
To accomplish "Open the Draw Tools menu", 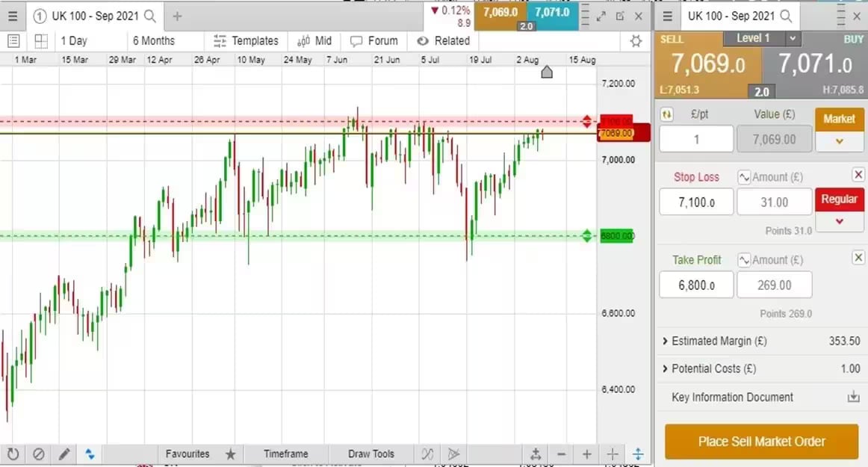I will 371,454.
